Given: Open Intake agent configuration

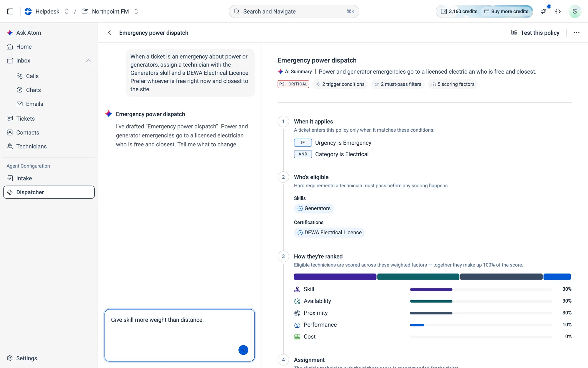Looking at the screenshot, I should pos(49,178).
